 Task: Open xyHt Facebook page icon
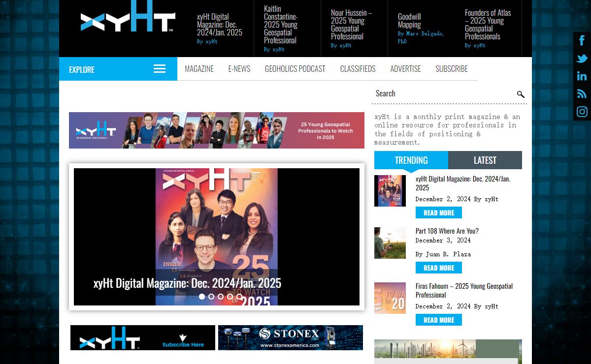point(582,40)
